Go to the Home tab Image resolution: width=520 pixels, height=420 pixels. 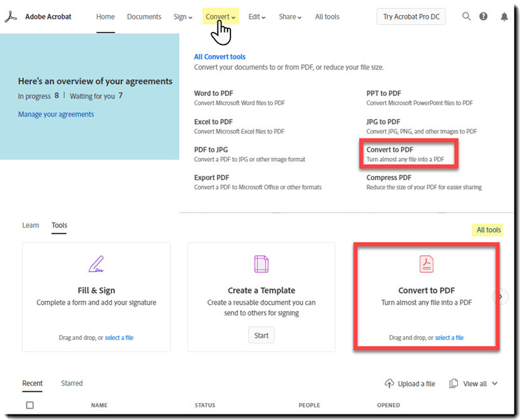pos(105,16)
